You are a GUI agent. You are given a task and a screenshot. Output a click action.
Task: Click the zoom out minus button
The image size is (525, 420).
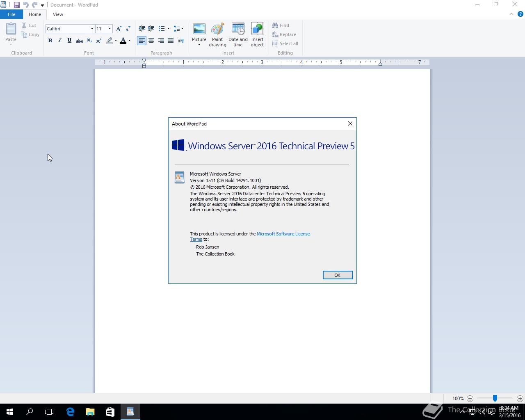(470, 398)
